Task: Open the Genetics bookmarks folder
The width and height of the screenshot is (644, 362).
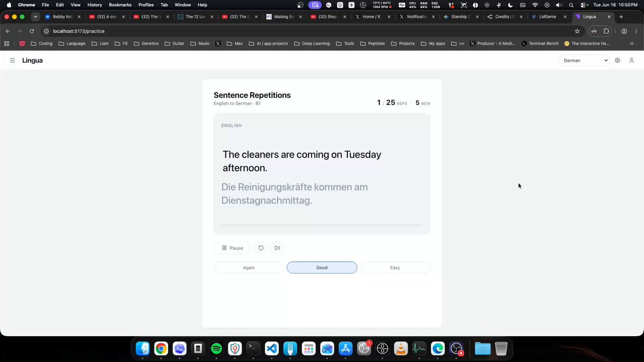Action: click(x=146, y=43)
